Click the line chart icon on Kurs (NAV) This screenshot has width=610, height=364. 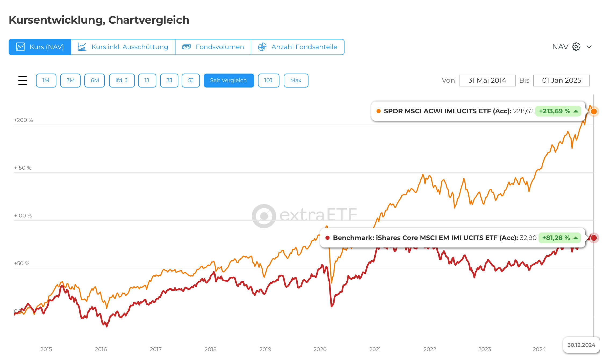point(20,47)
